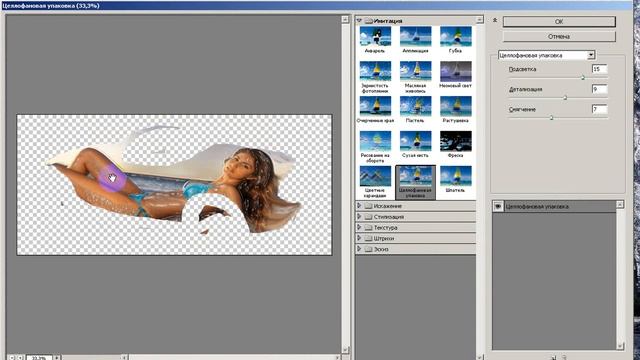Click the Смягчение value field showing 7
Image resolution: width=640 pixels, height=360 pixels.
599,109
